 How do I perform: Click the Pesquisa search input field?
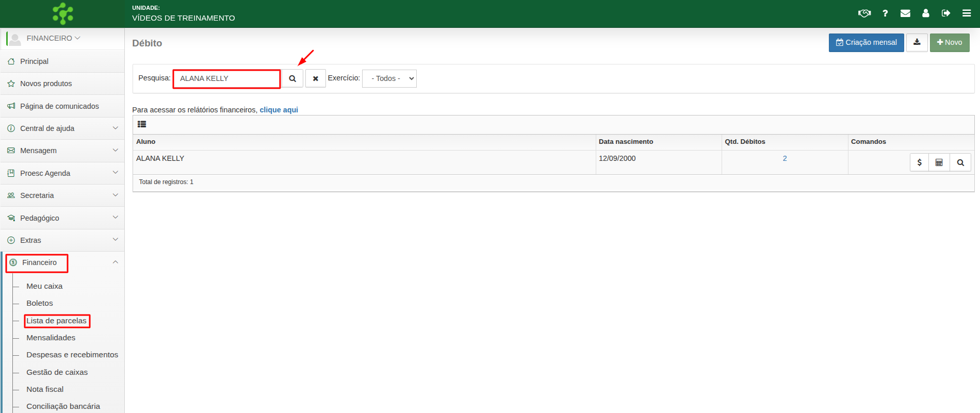coord(226,79)
